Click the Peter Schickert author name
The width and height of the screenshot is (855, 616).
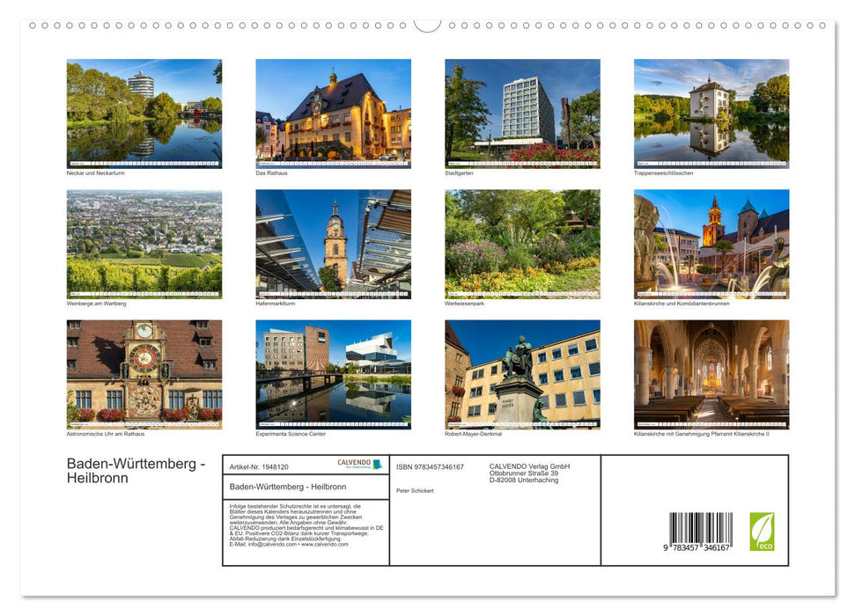414,488
